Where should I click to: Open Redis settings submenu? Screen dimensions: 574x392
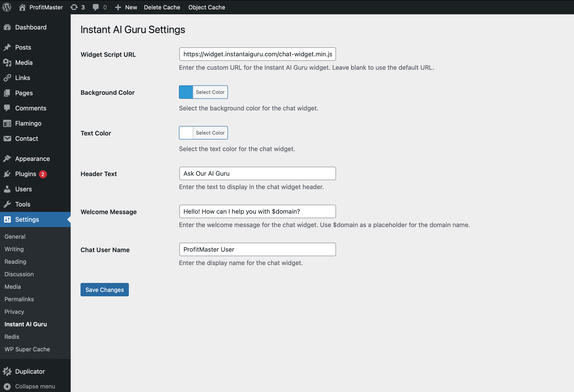pyautogui.click(x=12, y=337)
